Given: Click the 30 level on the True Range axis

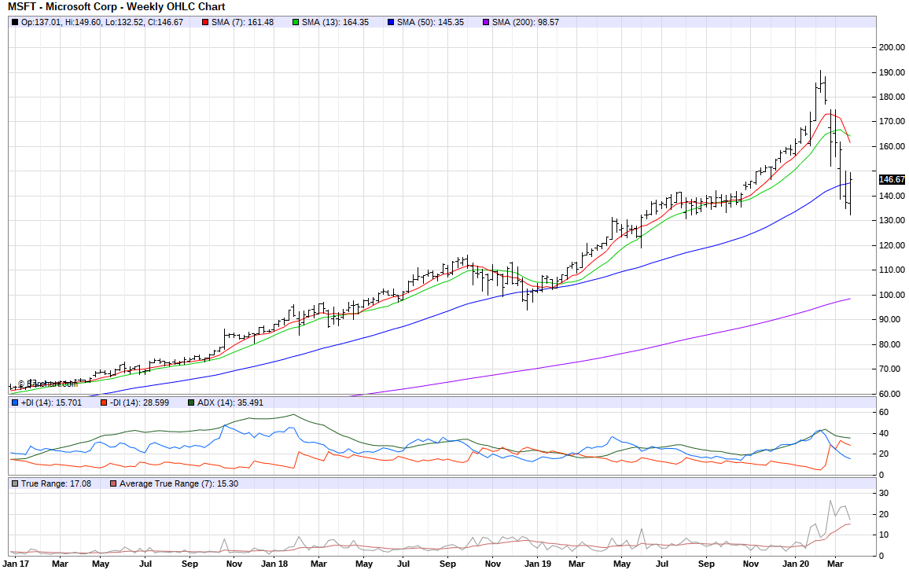Looking at the screenshot, I should (x=884, y=494).
